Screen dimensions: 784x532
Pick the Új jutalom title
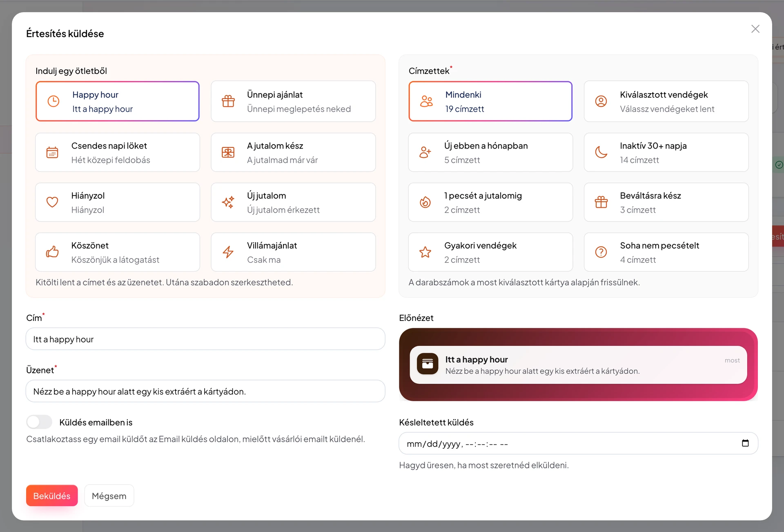pos(267,196)
